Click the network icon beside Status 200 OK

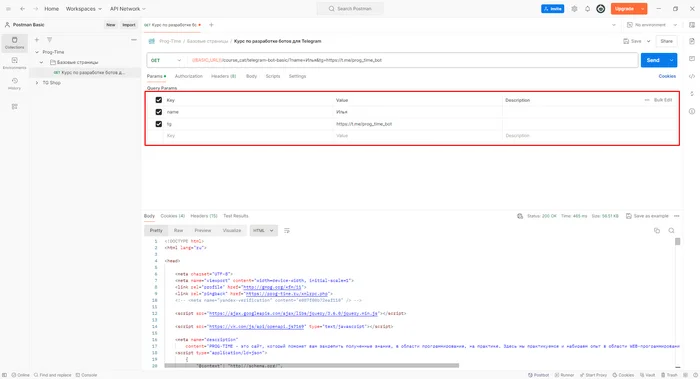[x=520, y=216]
